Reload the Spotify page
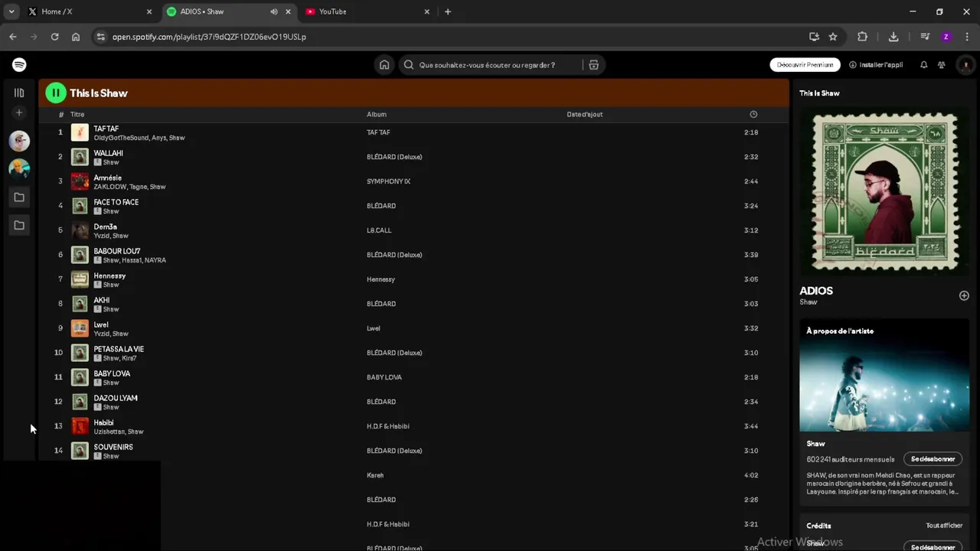980x551 pixels. pyautogui.click(x=54, y=37)
